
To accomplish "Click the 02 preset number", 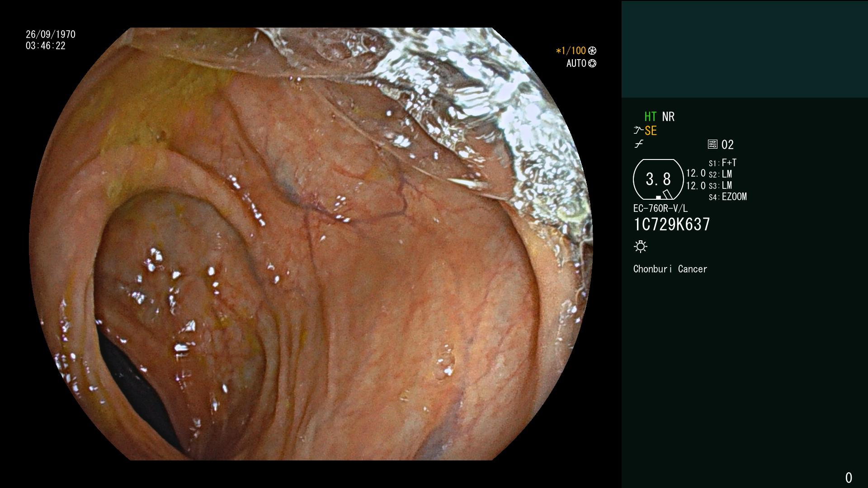I will click(727, 145).
